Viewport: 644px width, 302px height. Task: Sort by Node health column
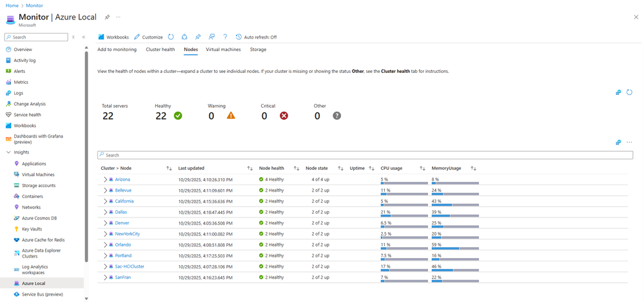click(297, 168)
